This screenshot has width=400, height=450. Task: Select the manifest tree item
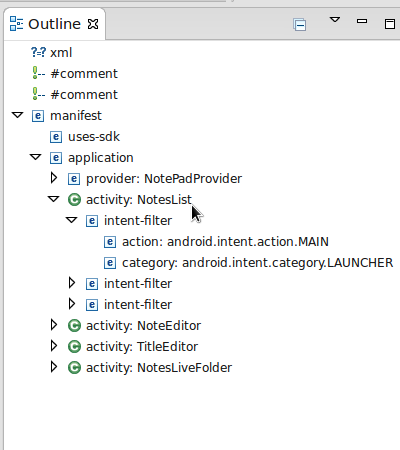(76, 116)
